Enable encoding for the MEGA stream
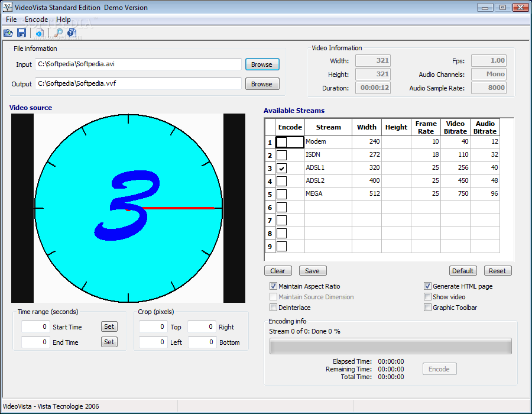The width and height of the screenshot is (532, 414). pyautogui.click(x=281, y=194)
